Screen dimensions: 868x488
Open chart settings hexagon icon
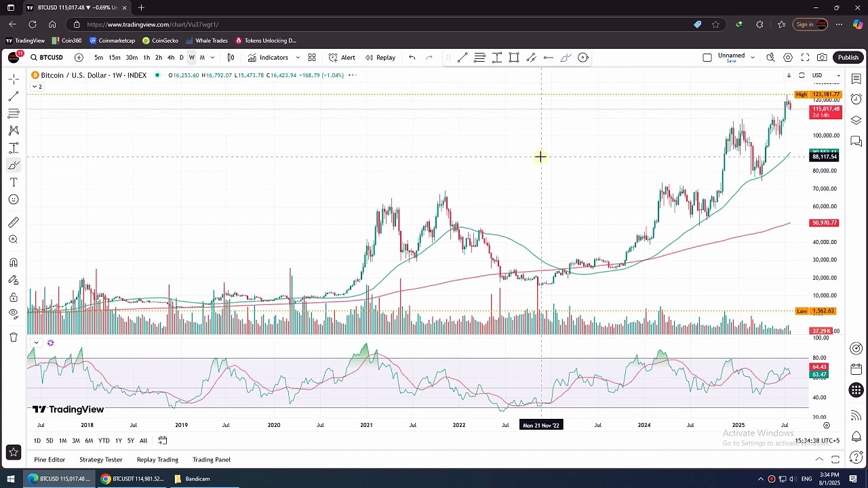click(x=788, y=58)
